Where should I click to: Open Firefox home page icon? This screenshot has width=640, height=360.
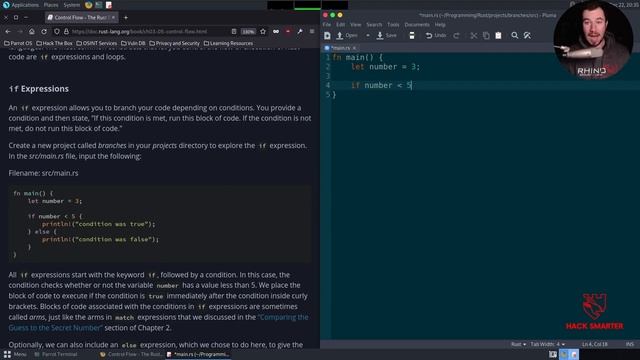click(x=32, y=31)
